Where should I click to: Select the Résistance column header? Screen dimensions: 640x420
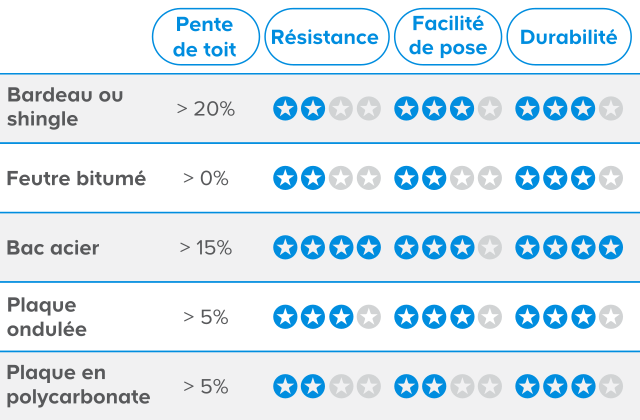tap(325, 37)
